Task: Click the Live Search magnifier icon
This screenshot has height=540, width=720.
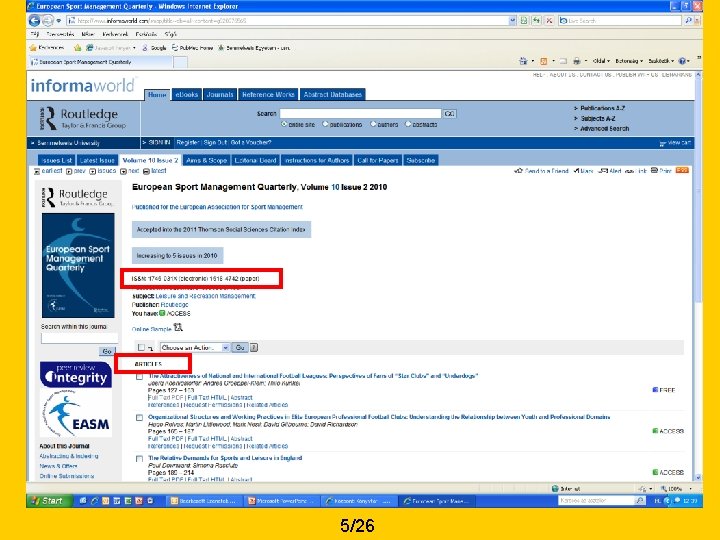Action: [687, 21]
